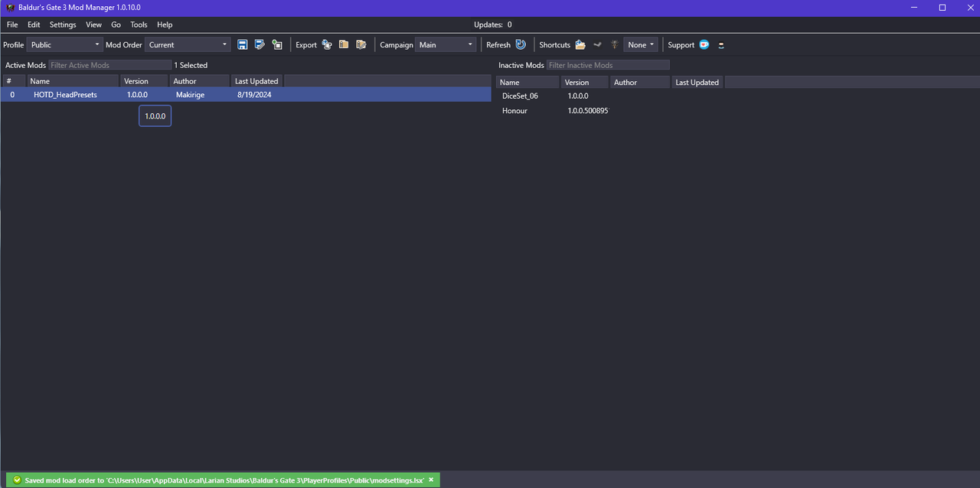Open the Go menu

[x=116, y=24]
